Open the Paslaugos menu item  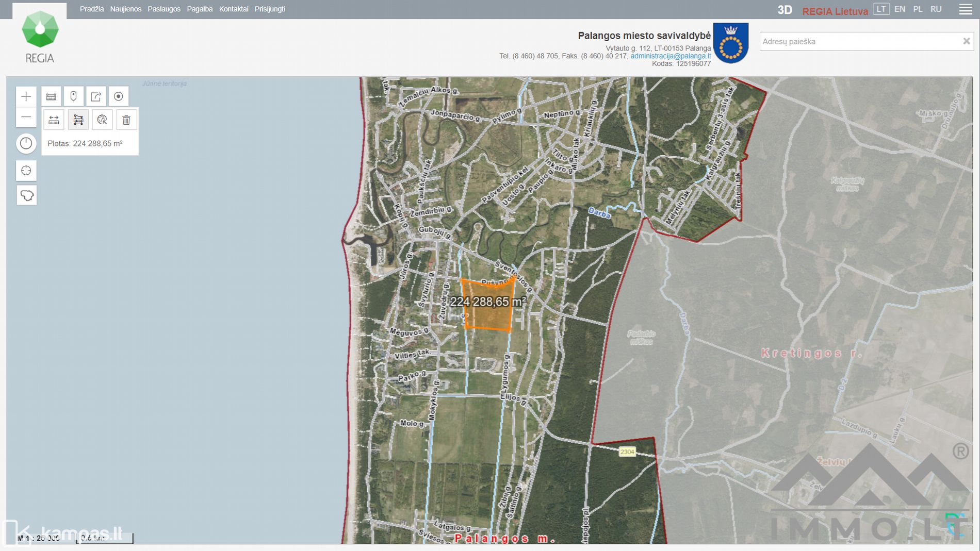click(164, 9)
